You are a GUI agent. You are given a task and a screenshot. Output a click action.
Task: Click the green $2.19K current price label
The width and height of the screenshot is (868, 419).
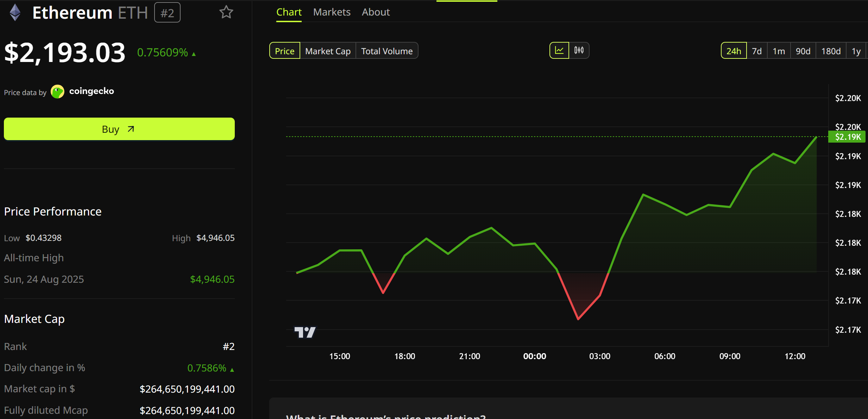point(847,137)
